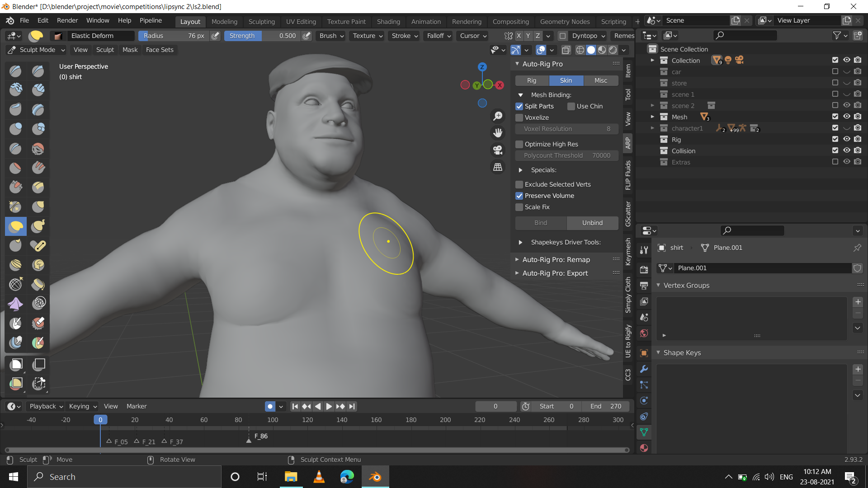The width and height of the screenshot is (868, 488).
Task: Open the Brush settings dropdown
Action: click(x=331, y=36)
